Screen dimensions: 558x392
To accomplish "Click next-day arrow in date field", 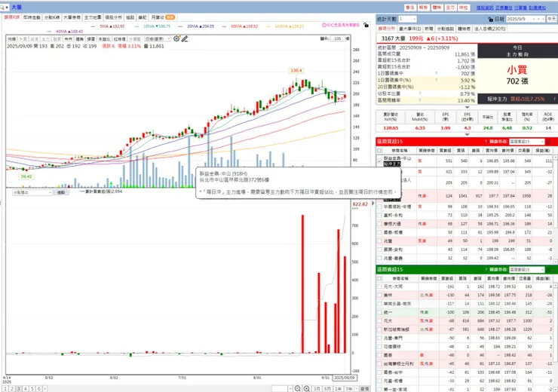I will tap(543, 19).
